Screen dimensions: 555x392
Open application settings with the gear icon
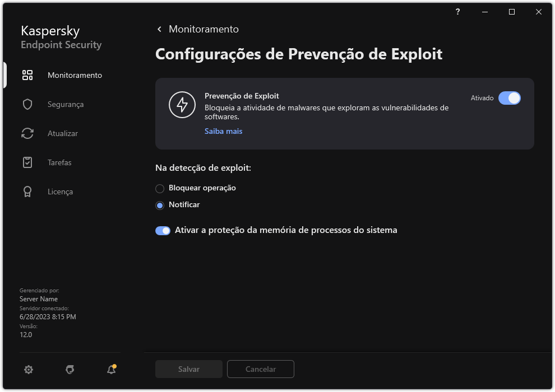coord(29,369)
